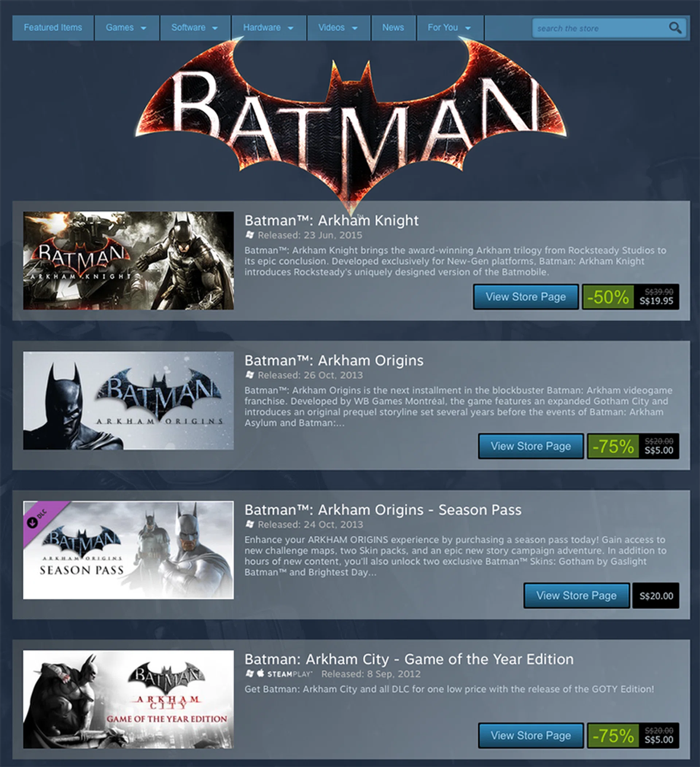700x767 pixels.
Task: Open the Software dropdown
Action: pos(195,28)
